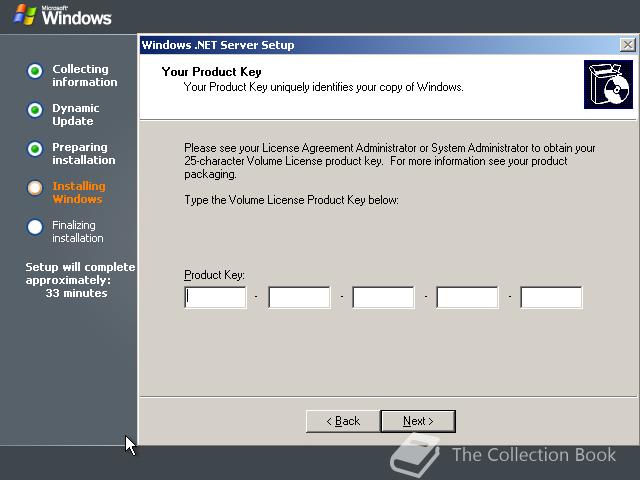Click the Microsoft Windows flag logo

click(x=25, y=15)
